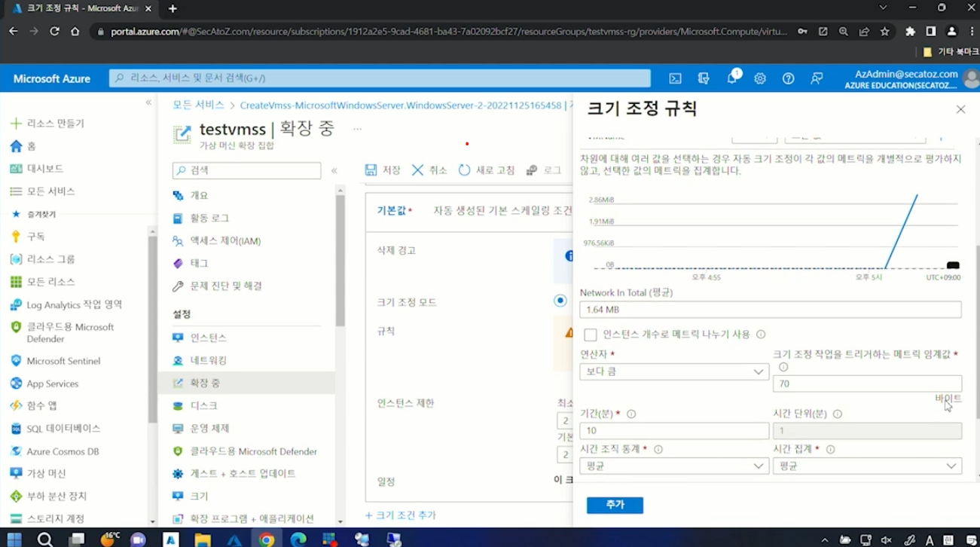Click + 크기 조건 추가 link
Image resolution: width=980 pixels, height=547 pixels.
[401, 515]
